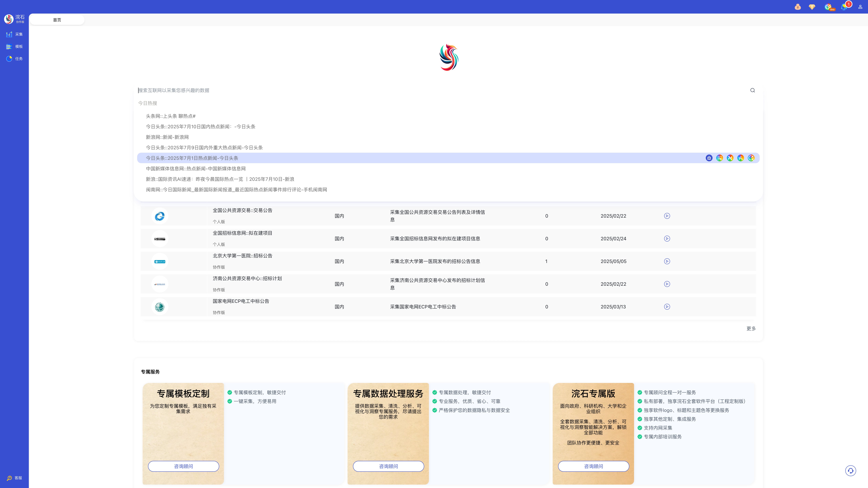Switch to the 首页 tab
Image resolution: width=868 pixels, height=488 pixels.
click(57, 20)
